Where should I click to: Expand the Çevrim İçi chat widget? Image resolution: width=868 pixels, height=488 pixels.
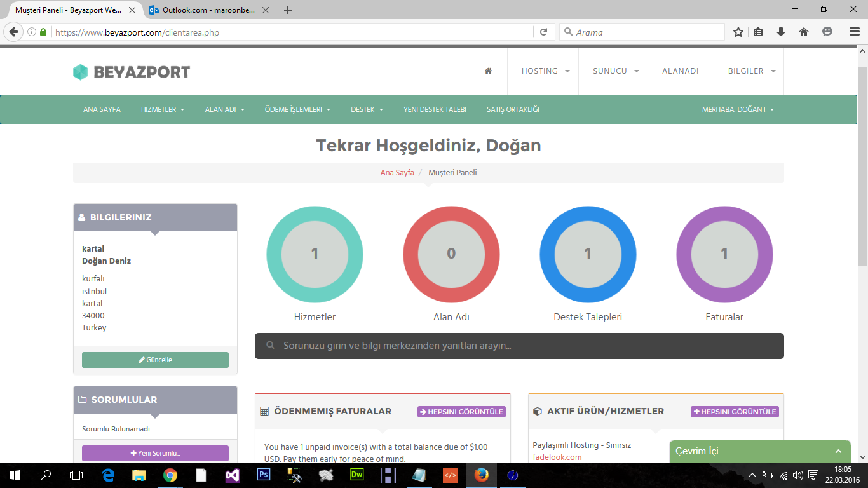[x=760, y=451]
